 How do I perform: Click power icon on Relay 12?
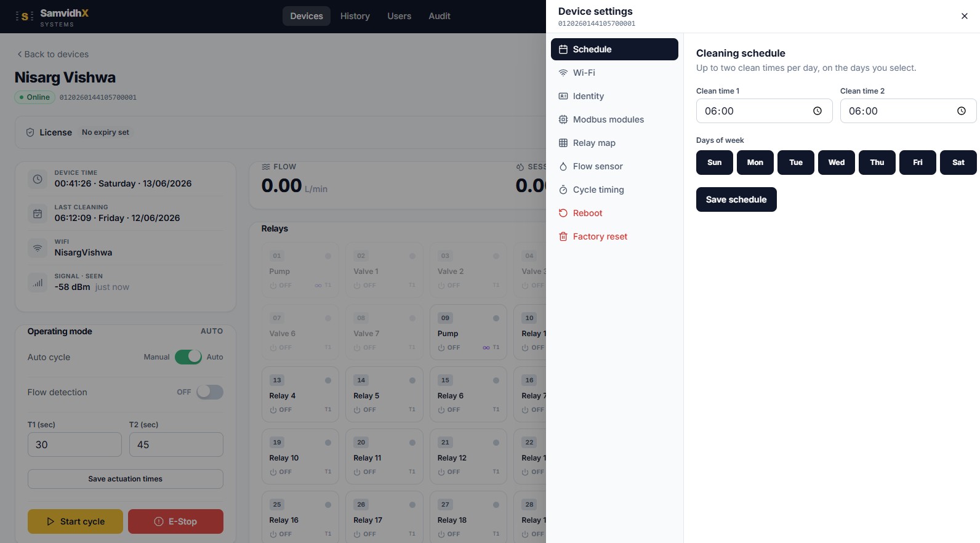pos(441,472)
